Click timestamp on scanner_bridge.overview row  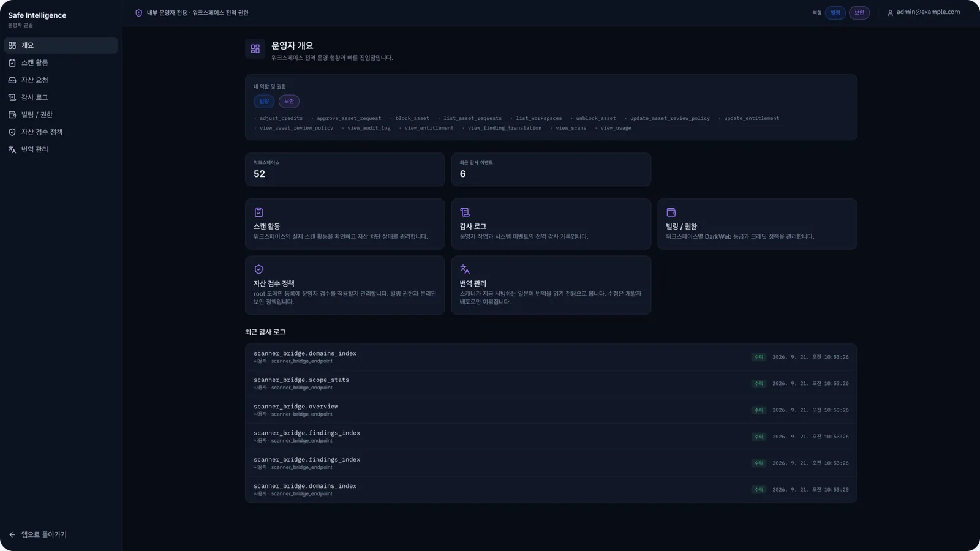click(x=810, y=410)
